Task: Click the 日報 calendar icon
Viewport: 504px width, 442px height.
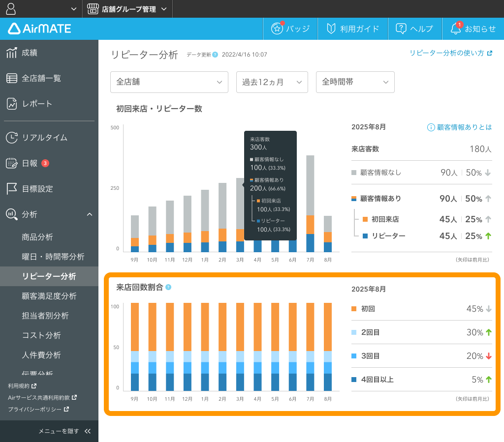Action: (12, 163)
